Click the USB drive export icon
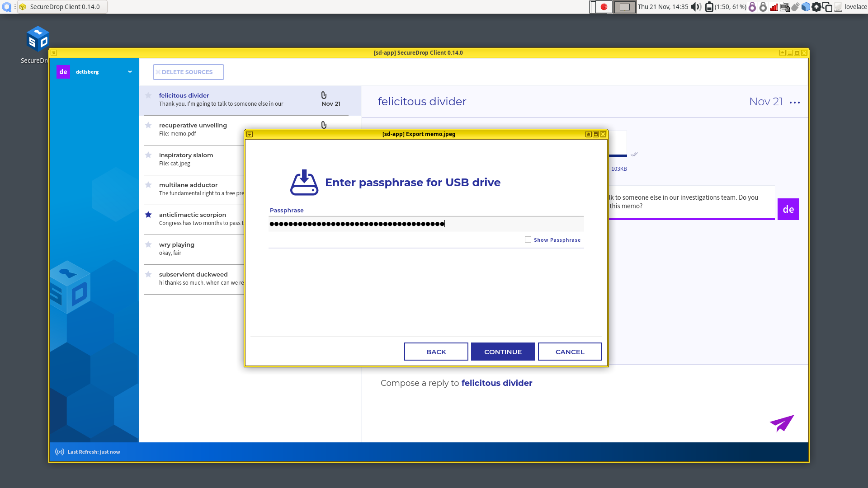Image resolution: width=868 pixels, height=488 pixels. coord(304,182)
